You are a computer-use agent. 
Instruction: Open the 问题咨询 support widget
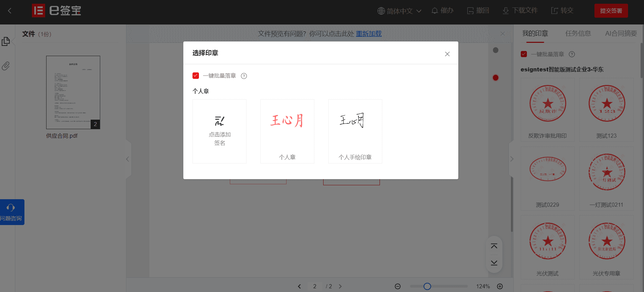[12, 212]
